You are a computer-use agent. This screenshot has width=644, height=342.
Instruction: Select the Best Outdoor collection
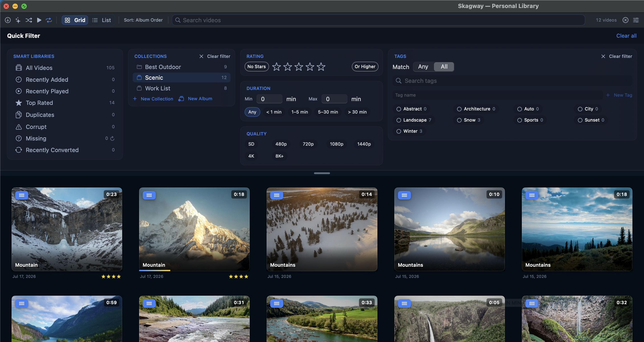[182, 67]
